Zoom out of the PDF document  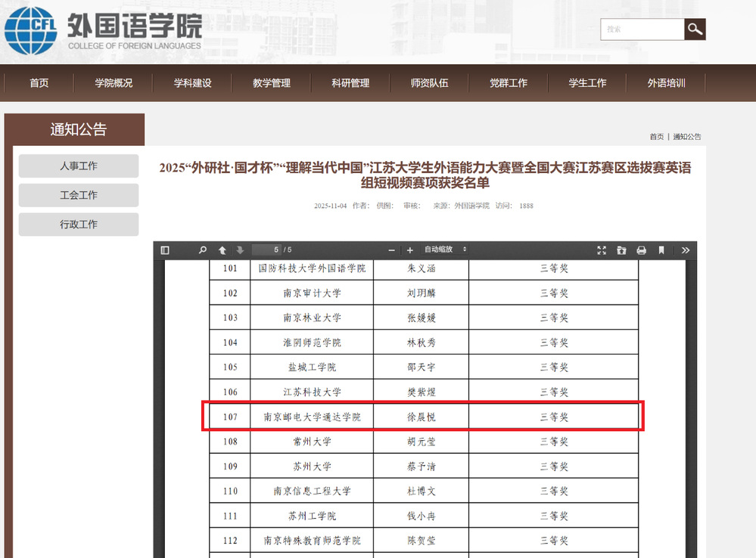(392, 250)
